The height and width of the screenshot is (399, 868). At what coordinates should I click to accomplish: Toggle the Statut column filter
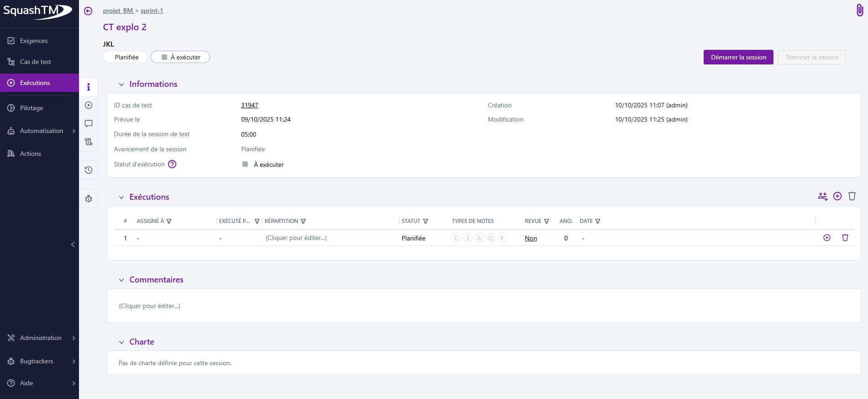click(426, 221)
